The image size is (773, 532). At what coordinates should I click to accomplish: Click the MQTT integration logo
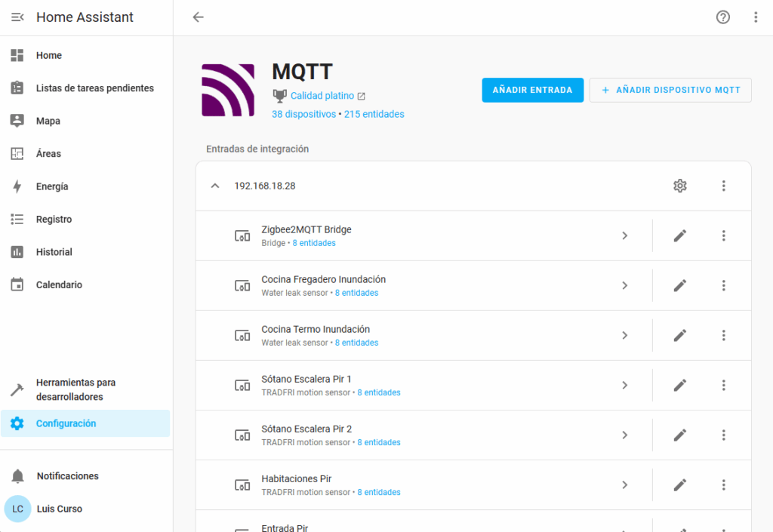coord(228,90)
